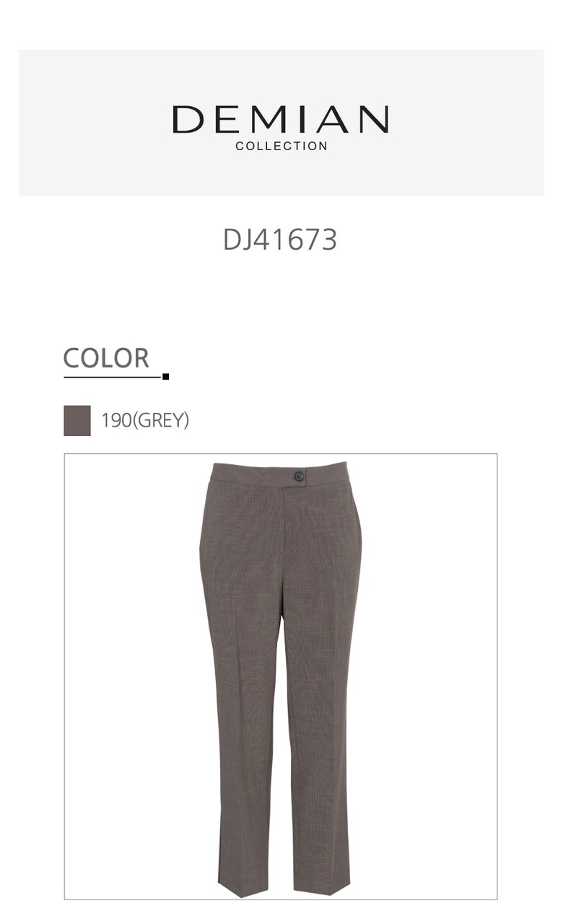Click the right trouser leg
The height and width of the screenshot is (924, 563).
pyautogui.click(x=318, y=722)
